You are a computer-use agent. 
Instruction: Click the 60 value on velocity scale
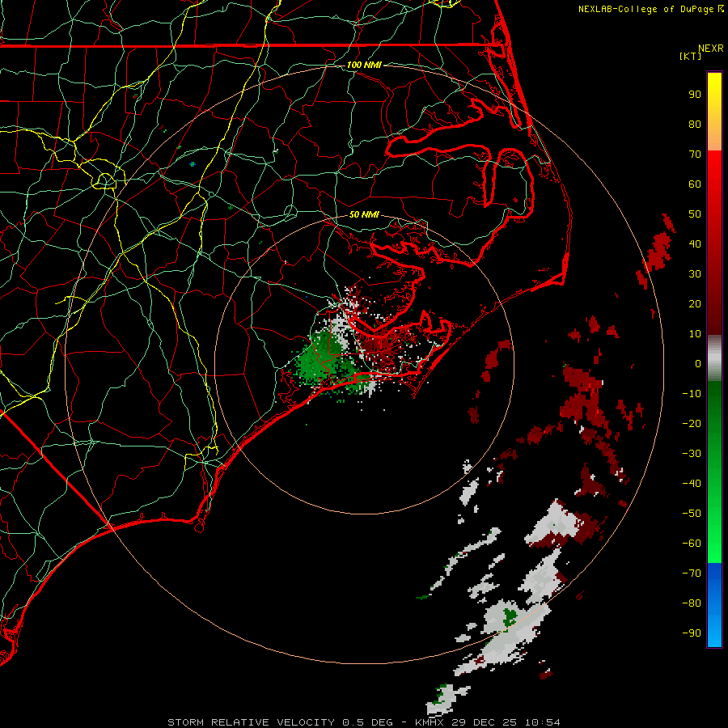pos(695,184)
